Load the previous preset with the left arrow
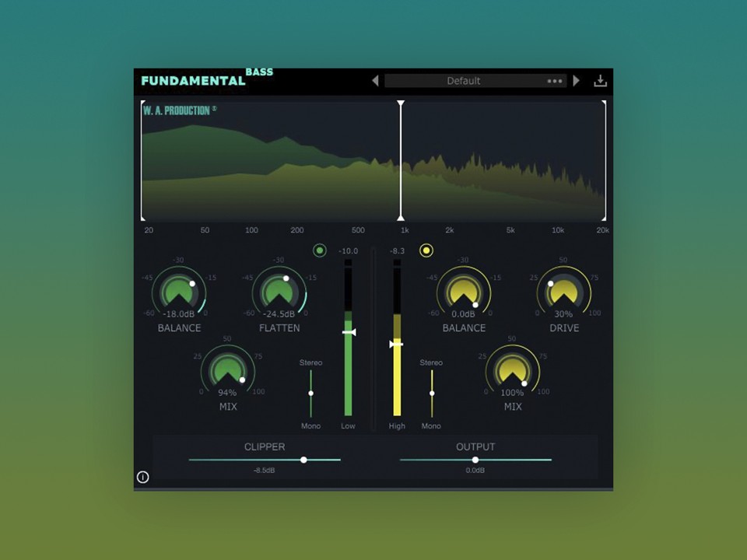747x560 pixels. [375, 80]
